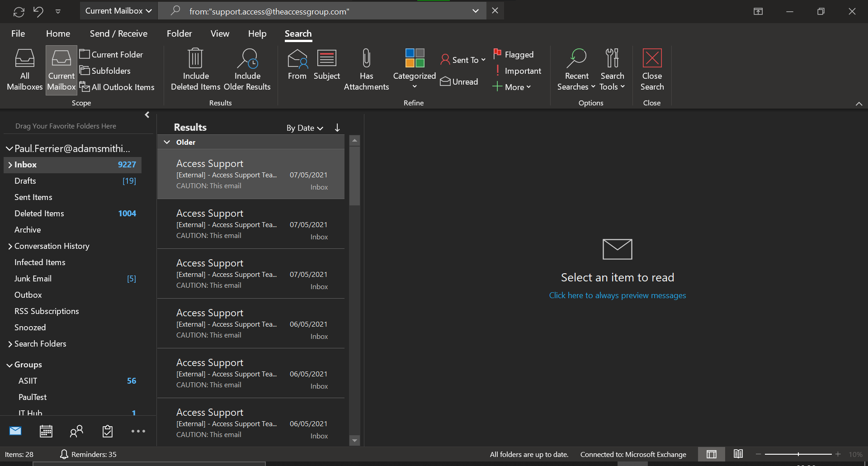Image resolution: width=868 pixels, height=466 pixels.
Task: Select All Mailboxes search scope
Action: pos(25,70)
